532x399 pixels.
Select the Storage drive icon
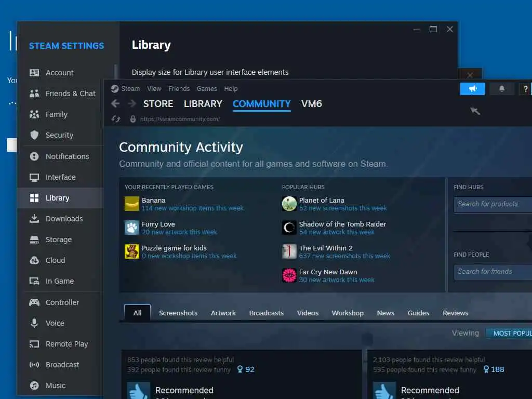pyautogui.click(x=34, y=240)
